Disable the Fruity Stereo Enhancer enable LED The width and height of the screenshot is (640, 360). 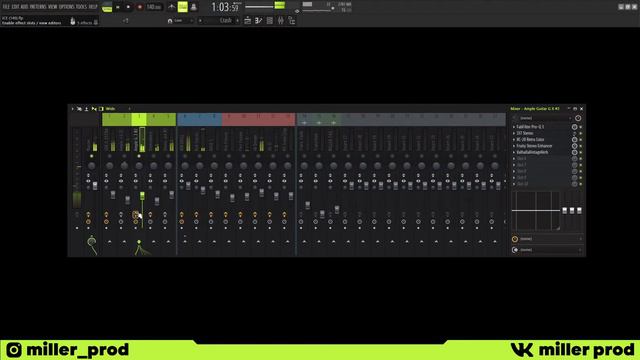pos(581,146)
